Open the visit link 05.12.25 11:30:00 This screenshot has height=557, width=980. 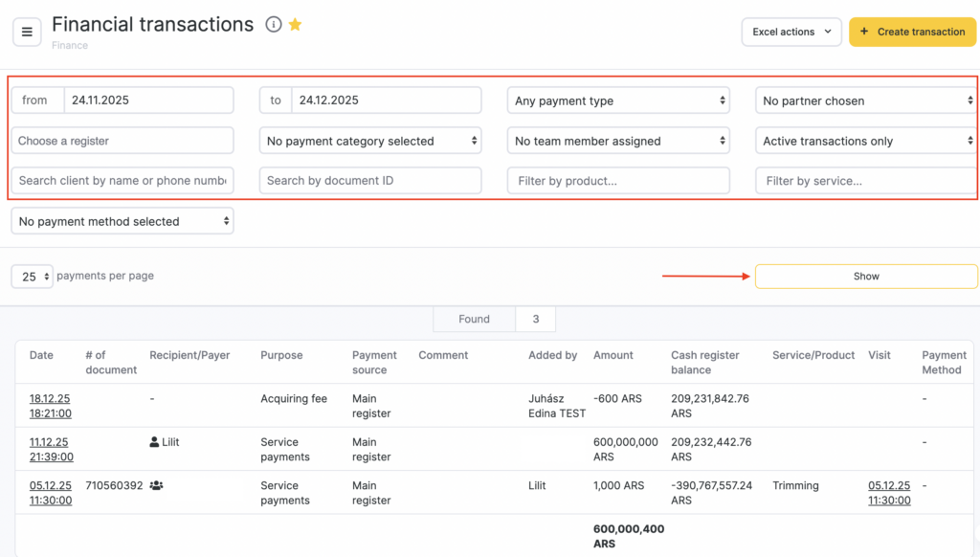889,493
